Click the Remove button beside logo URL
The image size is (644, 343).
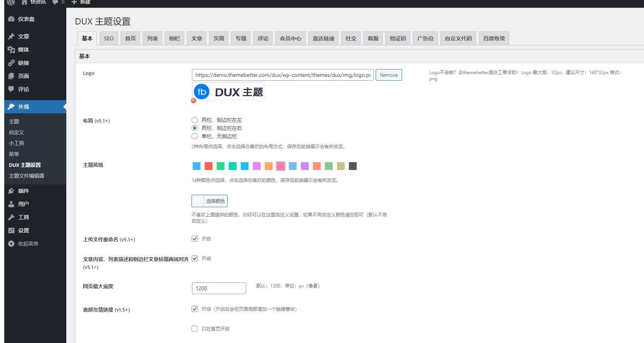click(x=388, y=75)
